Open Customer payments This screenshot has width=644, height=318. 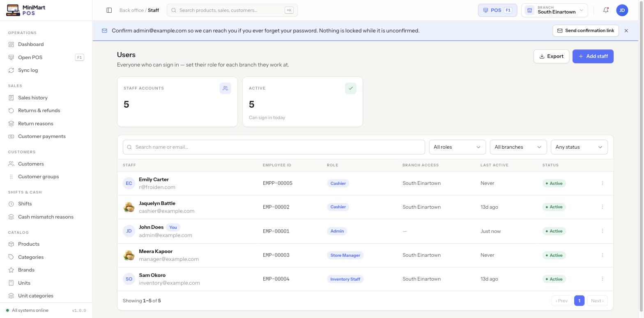point(46,136)
